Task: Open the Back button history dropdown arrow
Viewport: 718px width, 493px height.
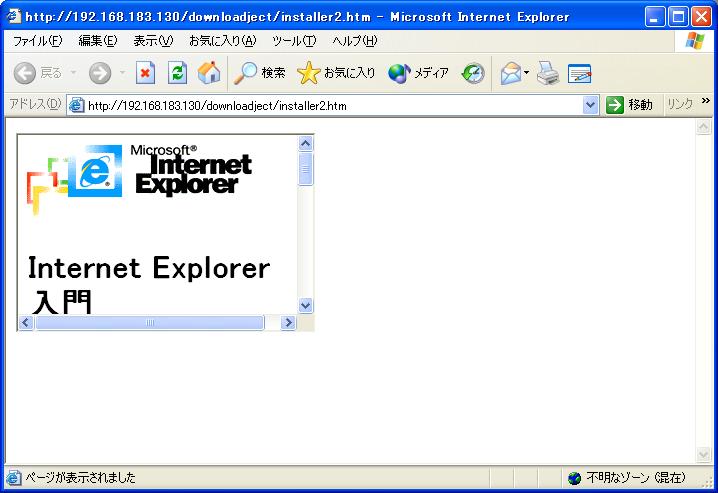Action: 73,73
